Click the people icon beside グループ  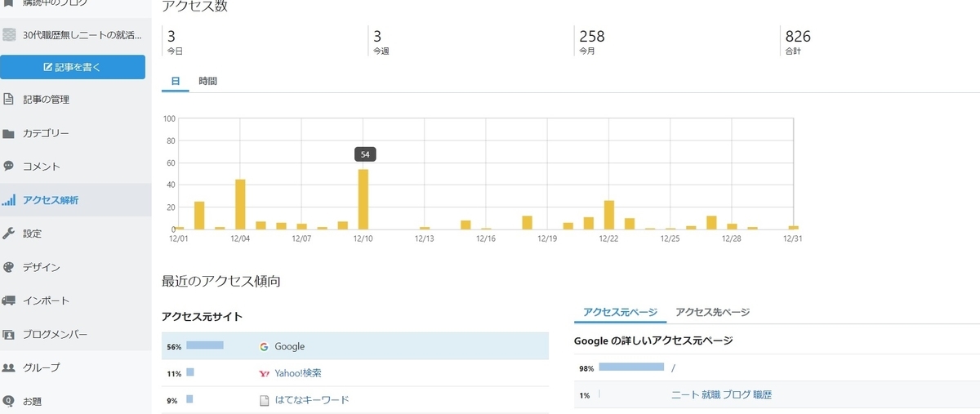pyautogui.click(x=9, y=367)
